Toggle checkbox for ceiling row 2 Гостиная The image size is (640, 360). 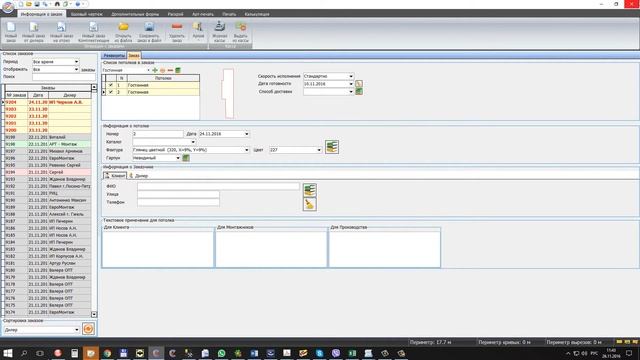[111, 92]
